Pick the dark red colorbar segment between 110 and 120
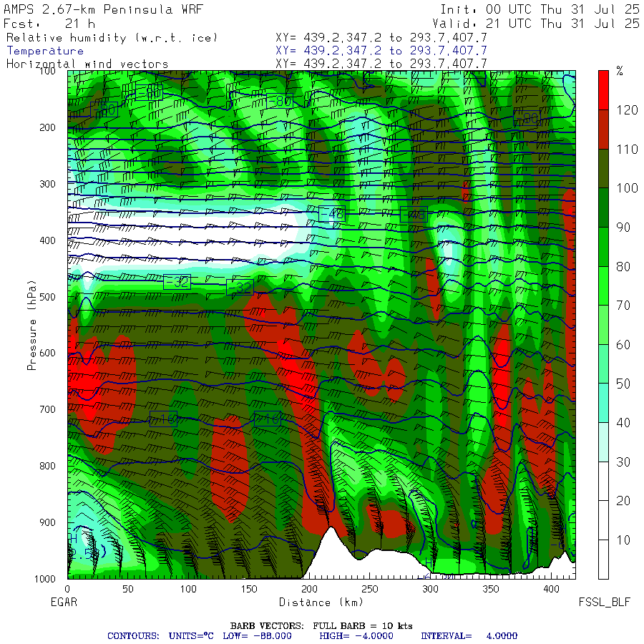The height and width of the screenshot is (644, 644). click(x=603, y=130)
